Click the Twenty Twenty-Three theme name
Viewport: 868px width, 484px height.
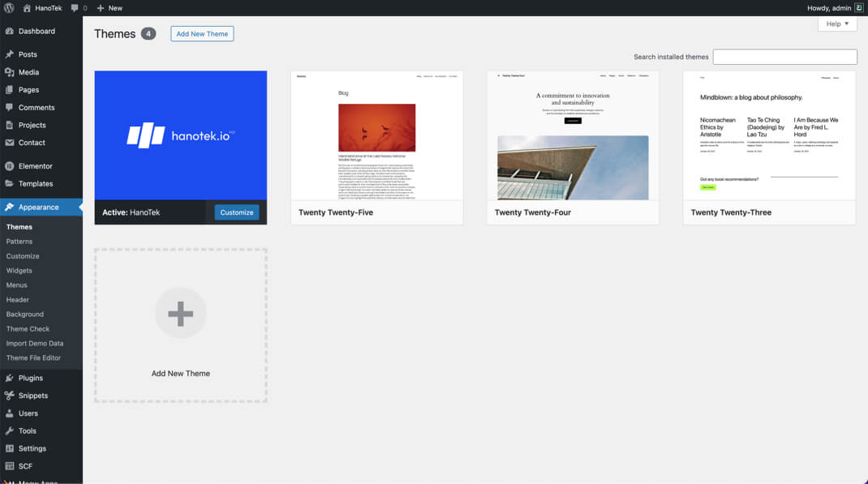(x=731, y=212)
